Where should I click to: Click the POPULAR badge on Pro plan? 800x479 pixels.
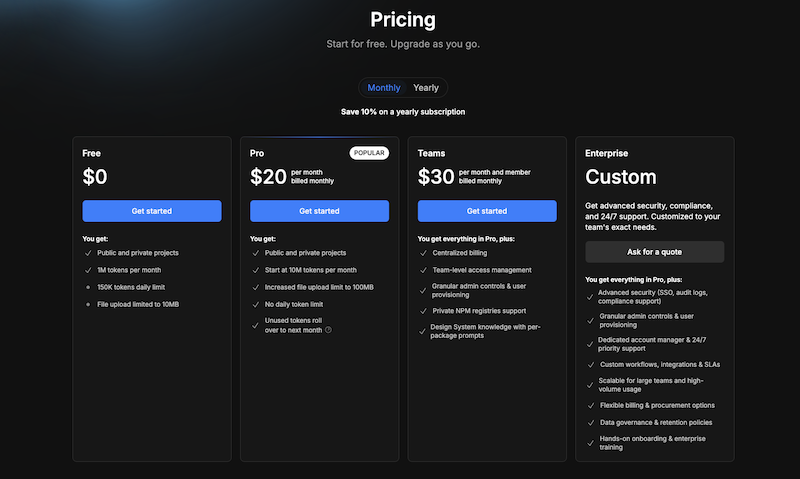(369, 153)
